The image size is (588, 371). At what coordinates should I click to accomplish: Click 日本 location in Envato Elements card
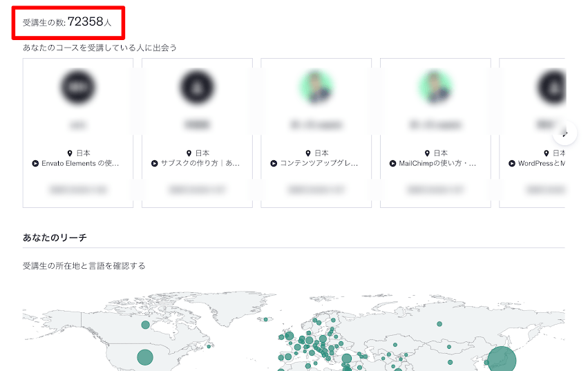pyautogui.click(x=83, y=153)
